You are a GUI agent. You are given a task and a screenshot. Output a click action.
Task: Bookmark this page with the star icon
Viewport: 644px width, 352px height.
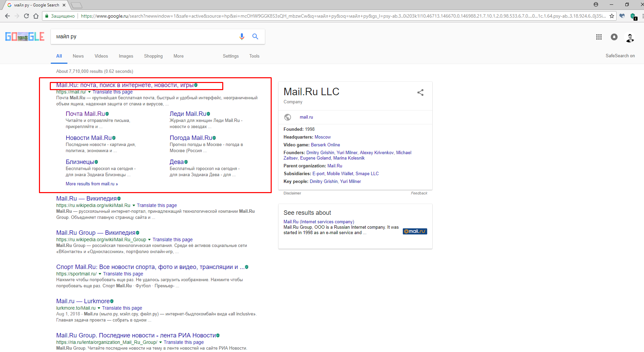(612, 16)
